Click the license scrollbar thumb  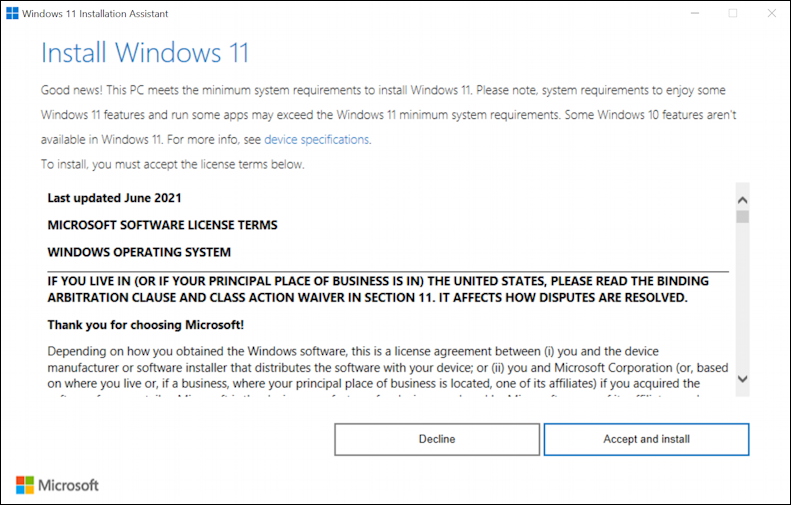[742, 217]
